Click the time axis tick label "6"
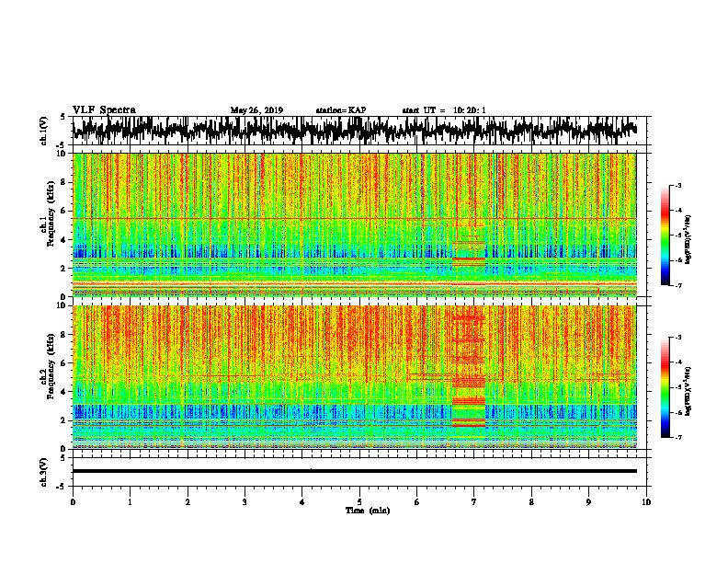 click(x=417, y=502)
